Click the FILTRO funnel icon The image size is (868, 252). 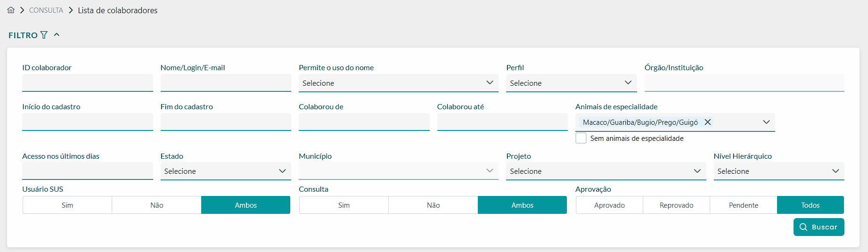(x=44, y=35)
